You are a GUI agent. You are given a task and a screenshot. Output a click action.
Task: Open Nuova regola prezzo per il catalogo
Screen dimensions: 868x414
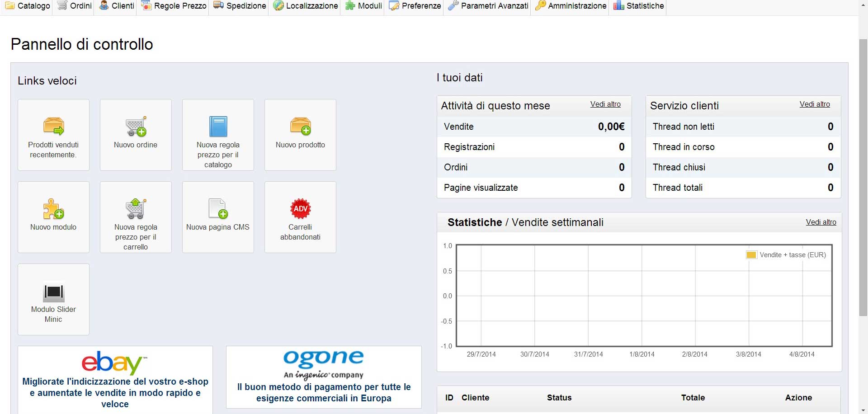[x=218, y=135]
